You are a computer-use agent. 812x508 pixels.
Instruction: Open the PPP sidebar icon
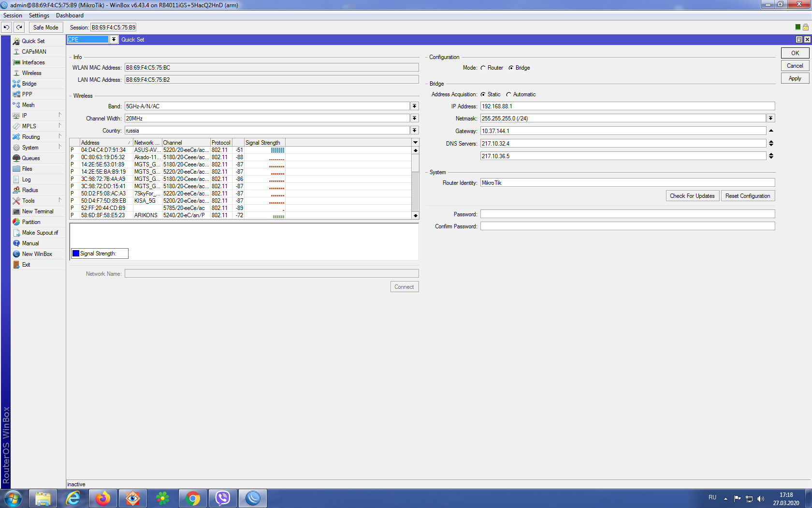[x=16, y=94]
